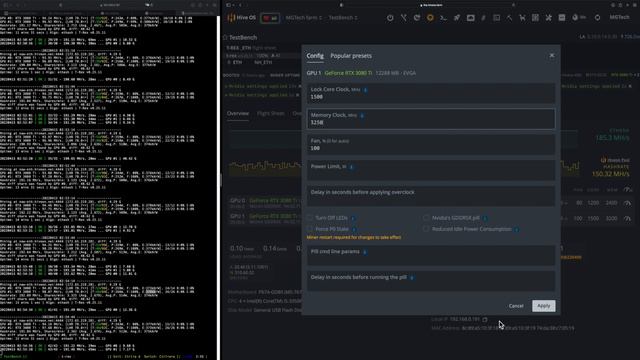The height and width of the screenshot is (360, 640).
Task: Open the TestBench worker breadcrumb dropdown
Action: point(343,18)
